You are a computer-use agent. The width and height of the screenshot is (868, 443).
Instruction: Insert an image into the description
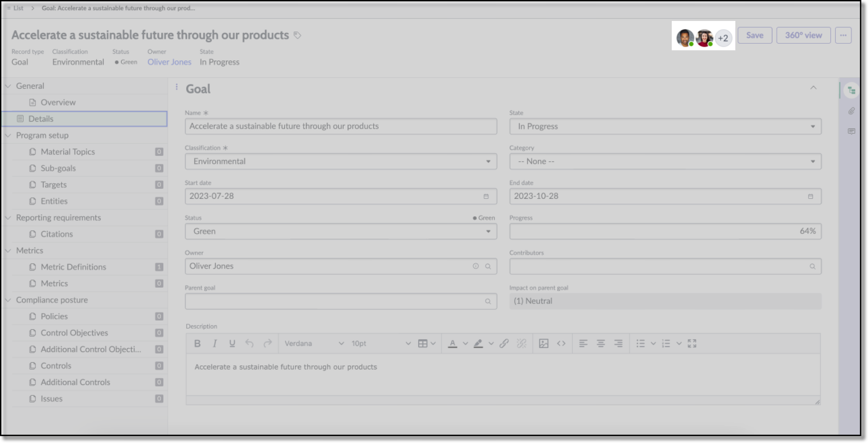tap(545, 343)
